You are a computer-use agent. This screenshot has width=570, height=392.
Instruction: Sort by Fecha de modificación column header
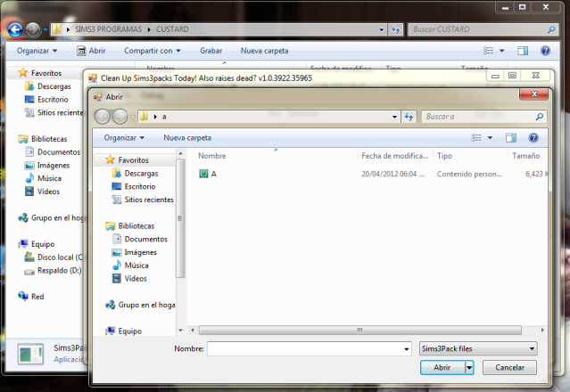click(394, 155)
